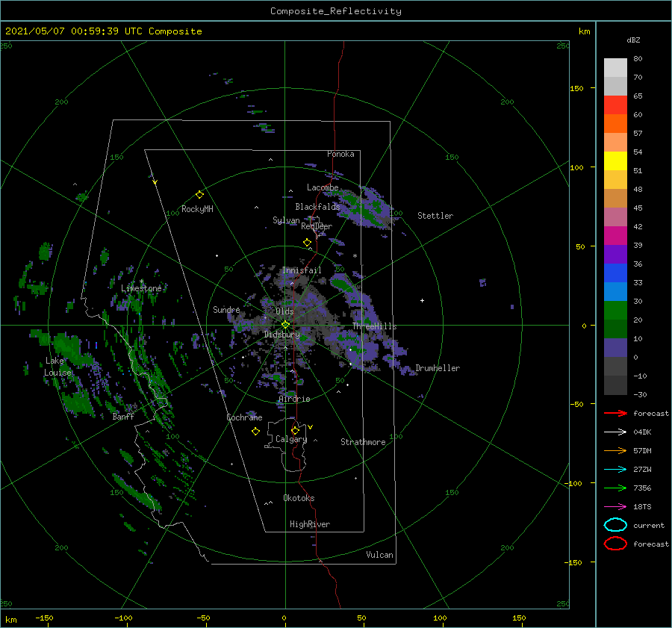Click the magenta 18TS arrow icon
This screenshot has width=672, height=628.
point(615,507)
